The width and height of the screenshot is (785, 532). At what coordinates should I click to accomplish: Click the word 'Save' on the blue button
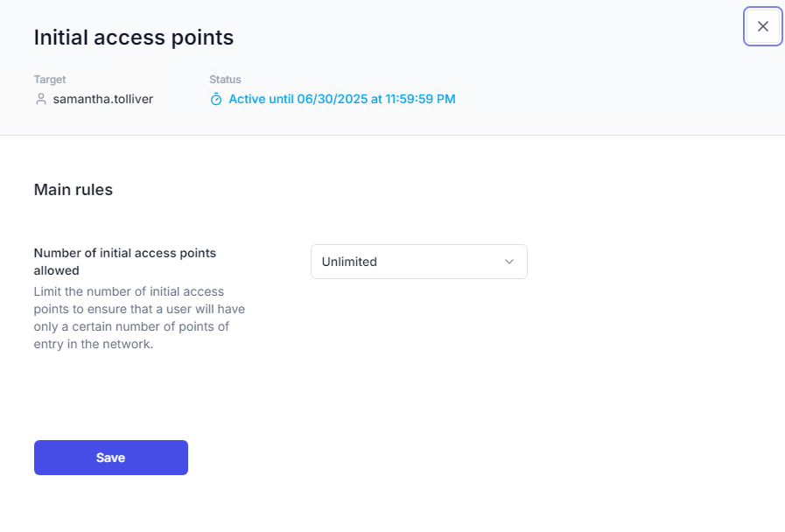[111, 458]
